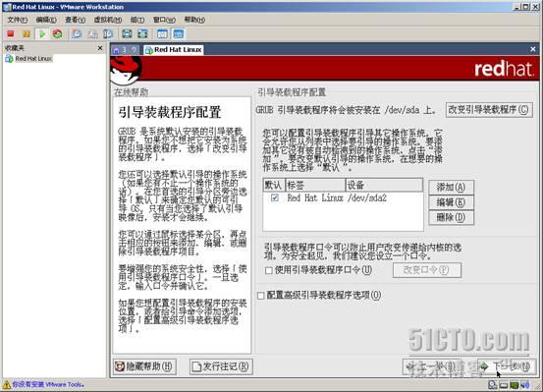Open the 查看(V) menu
Viewport: 543px width, 392px height.
pyautogui.click(x=76, y=20)
